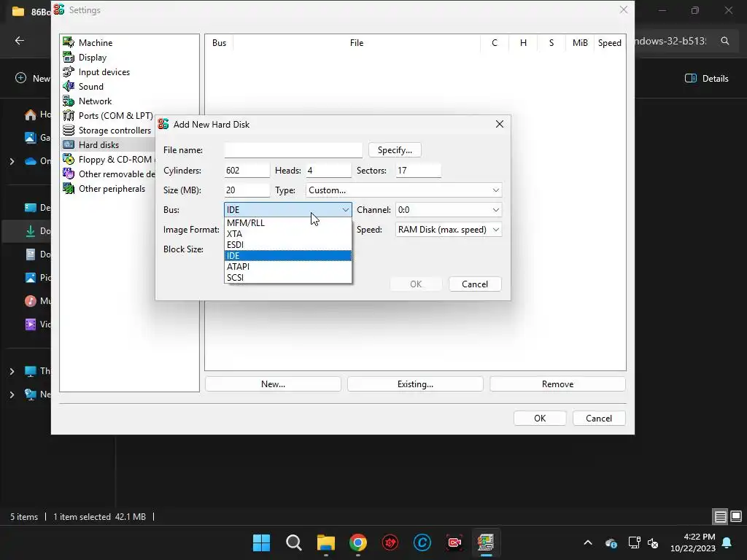Open Other removable devices icon
The image size is (747, 560).
[69, 174]
